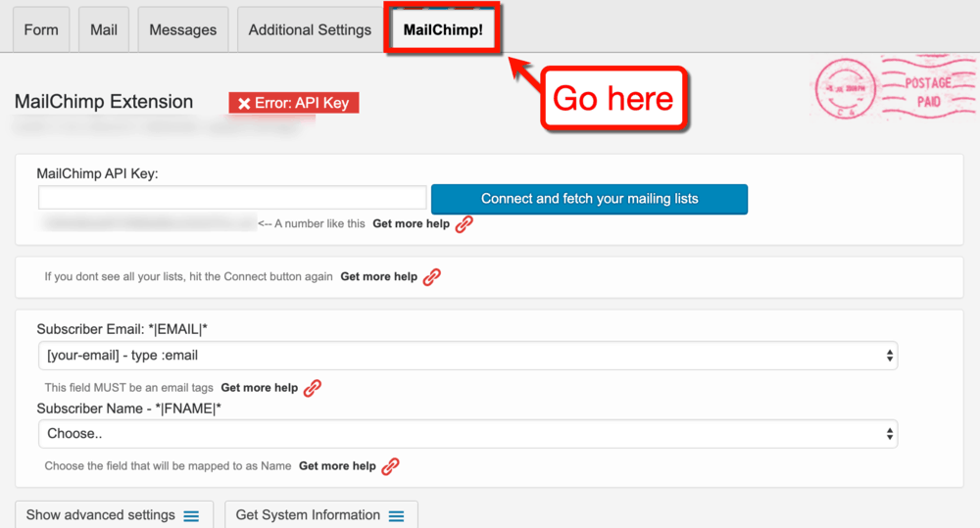The image size is (980, 528).
Task: Click chain icon beside email tags help
Action: tap(313, 388)
